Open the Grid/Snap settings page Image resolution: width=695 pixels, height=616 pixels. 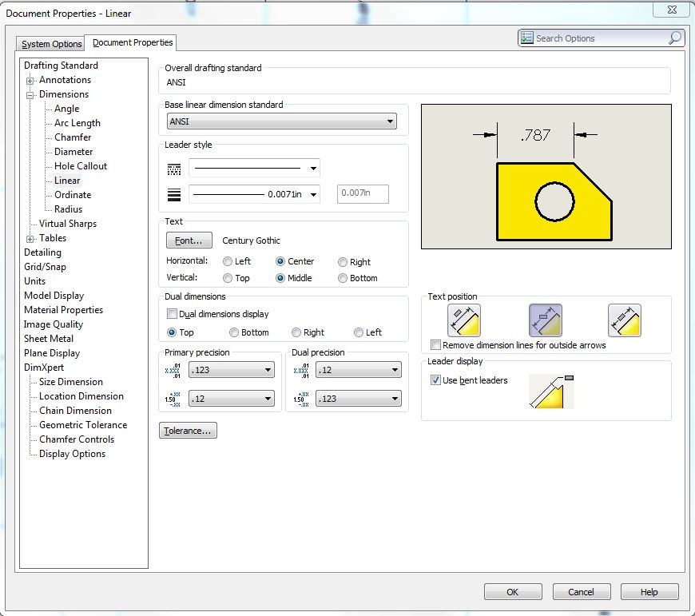[45, 267]
